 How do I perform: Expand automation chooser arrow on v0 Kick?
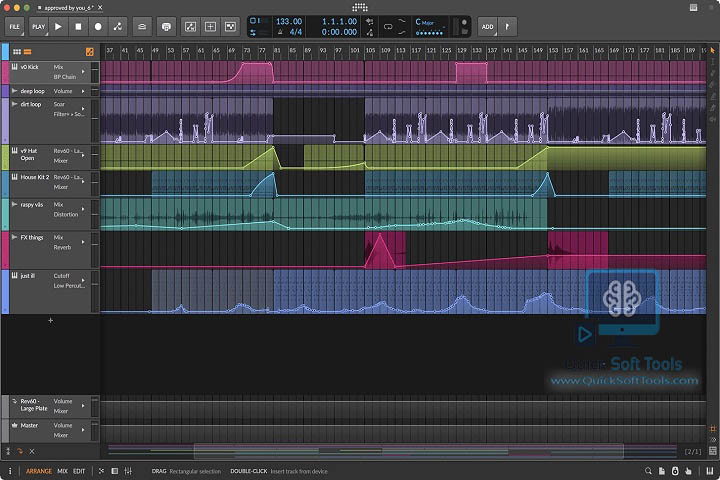pyautogui.click(x=83, y=72)
